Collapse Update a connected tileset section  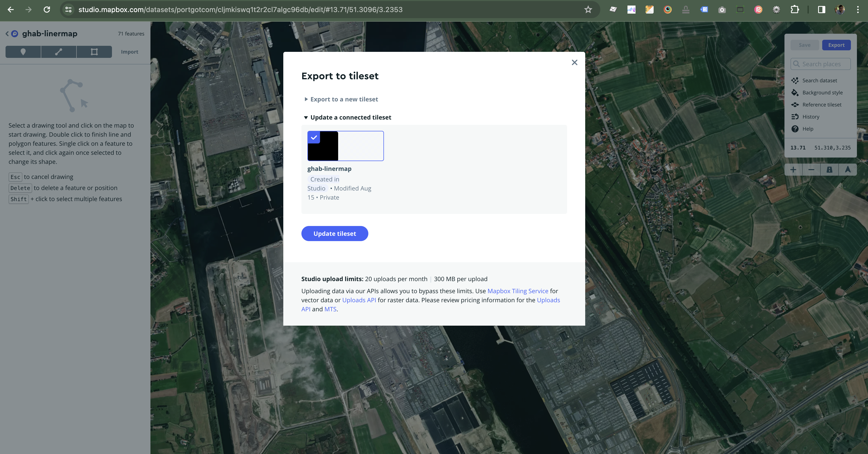(x=350, y=118)
